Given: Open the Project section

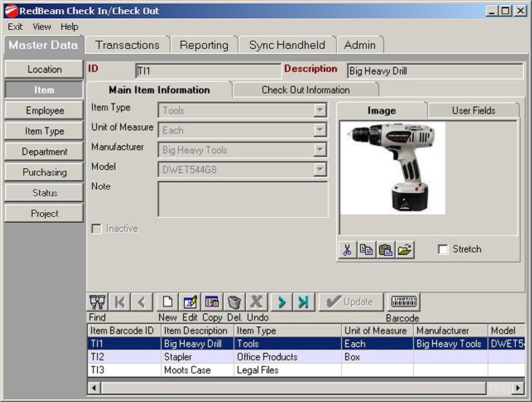Looking at the screenshot, I should click(44, 213).
